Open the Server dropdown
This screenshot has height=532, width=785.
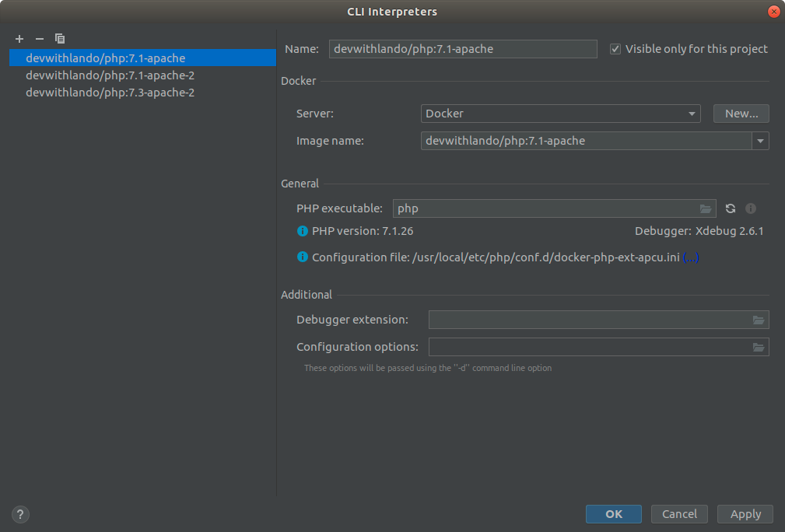coord(691,114)
